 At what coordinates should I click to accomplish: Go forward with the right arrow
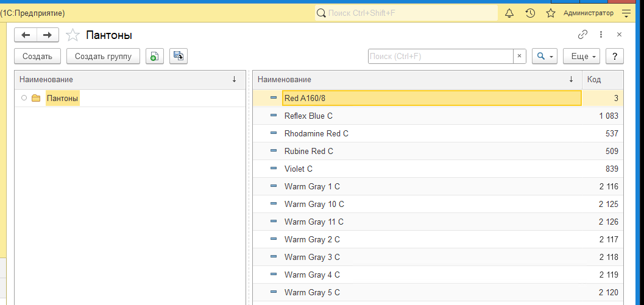tap(48, 35)
